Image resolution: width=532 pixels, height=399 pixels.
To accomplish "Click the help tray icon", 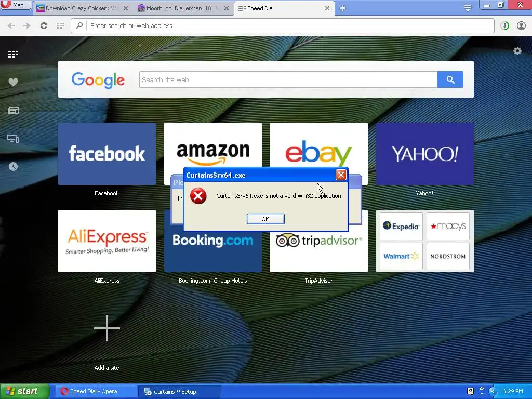I will point(470,391).
